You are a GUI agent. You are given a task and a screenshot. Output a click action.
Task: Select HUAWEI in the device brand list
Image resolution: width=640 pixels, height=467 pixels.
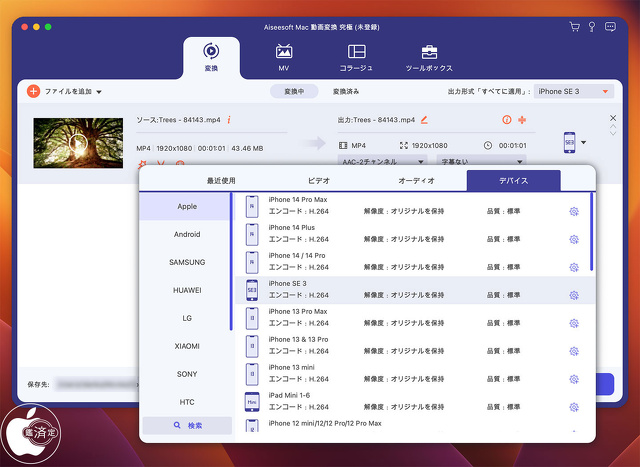(187, 290)
